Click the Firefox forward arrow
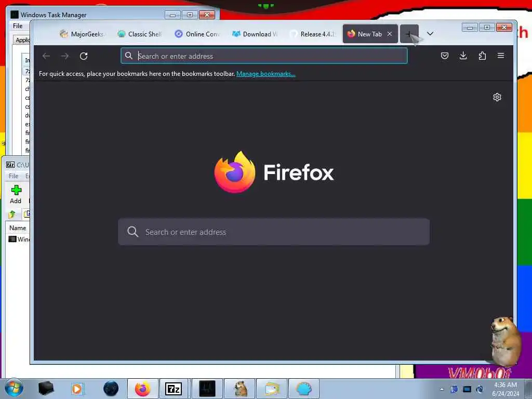Viewport: 532px width, 399px height. pyautogui.click(x=65, y=56)
